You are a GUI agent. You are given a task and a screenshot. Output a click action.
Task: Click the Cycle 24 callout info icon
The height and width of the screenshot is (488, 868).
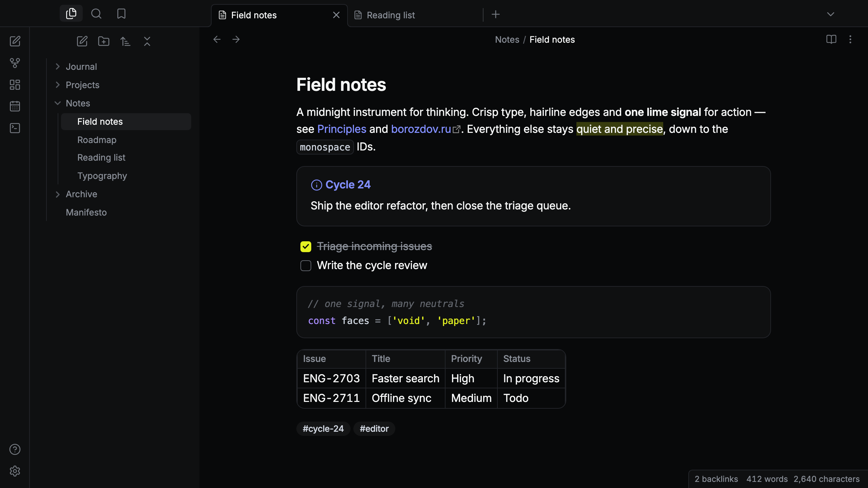click(x=316, y=185)
